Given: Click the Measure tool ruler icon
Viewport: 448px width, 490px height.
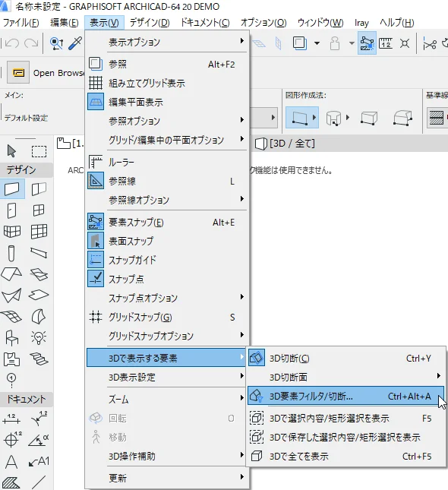Looking at the screenshot, I should (x=386, y=43).
